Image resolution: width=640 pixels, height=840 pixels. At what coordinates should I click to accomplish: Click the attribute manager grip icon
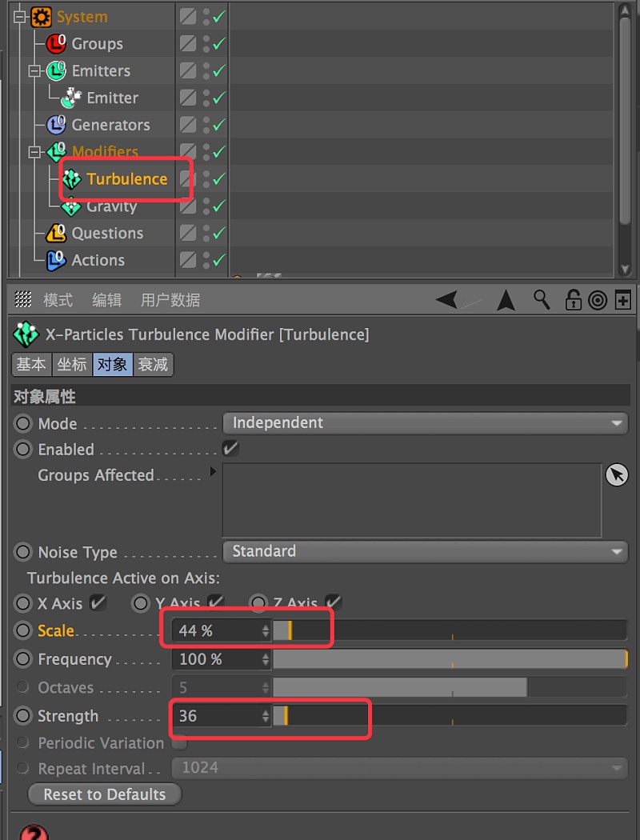tap(22, 299)
